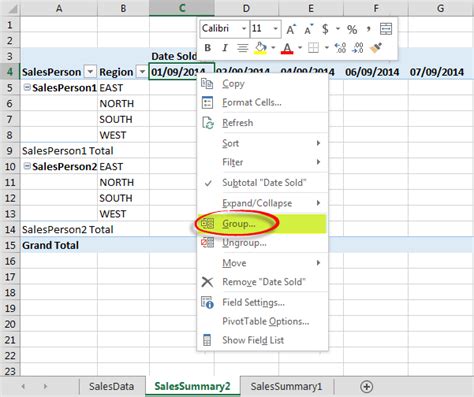Apply percent style

pos(352,29)
